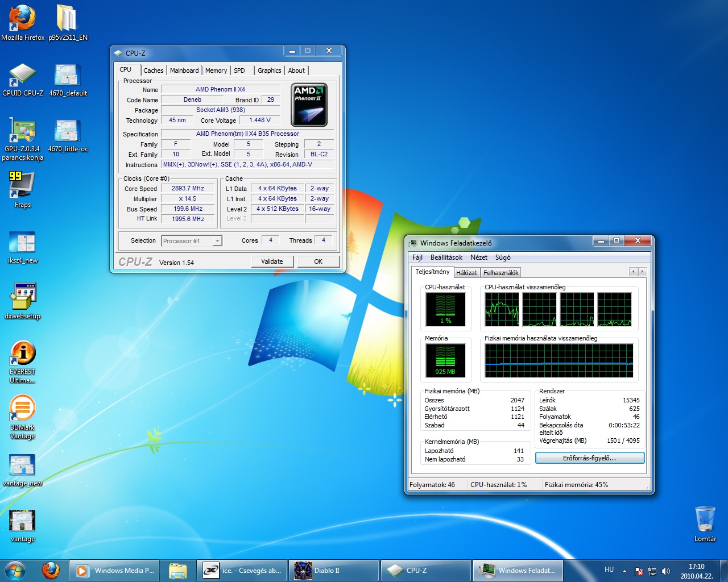The image size is (728, 582).
Task: Switch to Windows Feladatkezelő taskbar button
Action: pos(518,571)
